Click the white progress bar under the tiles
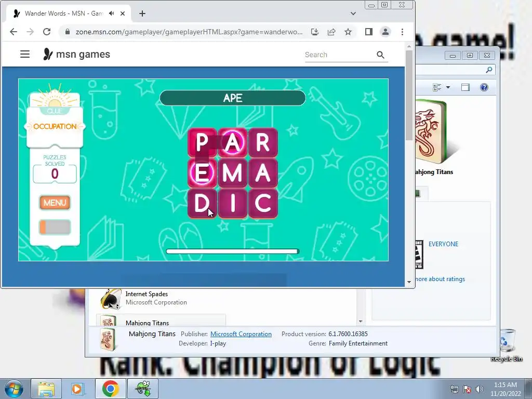The height and width of the screenshot is (399, 532). point(232,251)
